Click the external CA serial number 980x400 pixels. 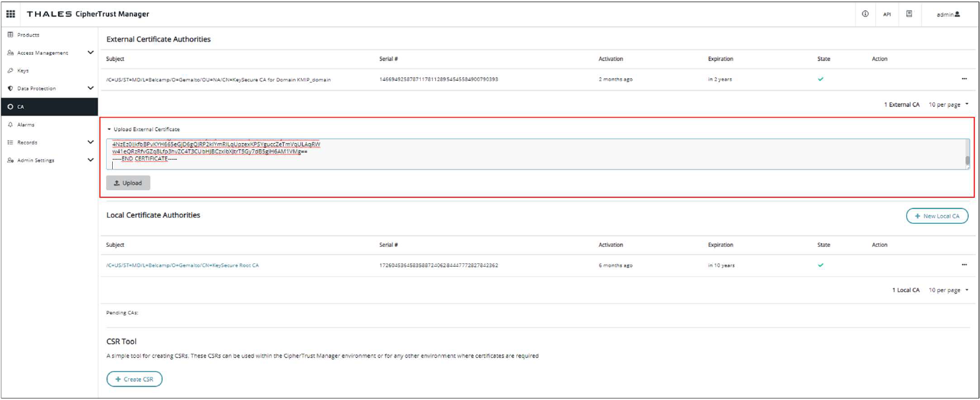tap(439, 79)
